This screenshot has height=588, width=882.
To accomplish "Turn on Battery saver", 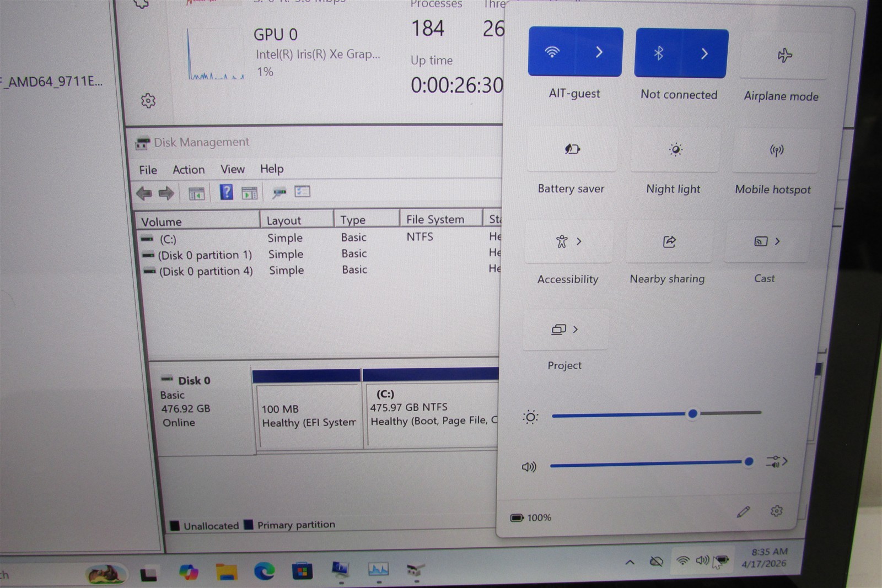I will coord(572,149).
